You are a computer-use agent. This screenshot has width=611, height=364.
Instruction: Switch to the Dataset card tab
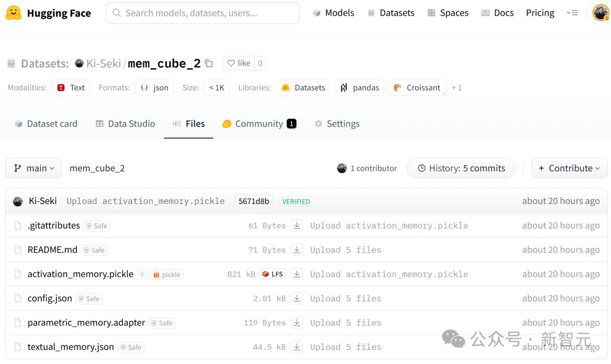(46, 124)
